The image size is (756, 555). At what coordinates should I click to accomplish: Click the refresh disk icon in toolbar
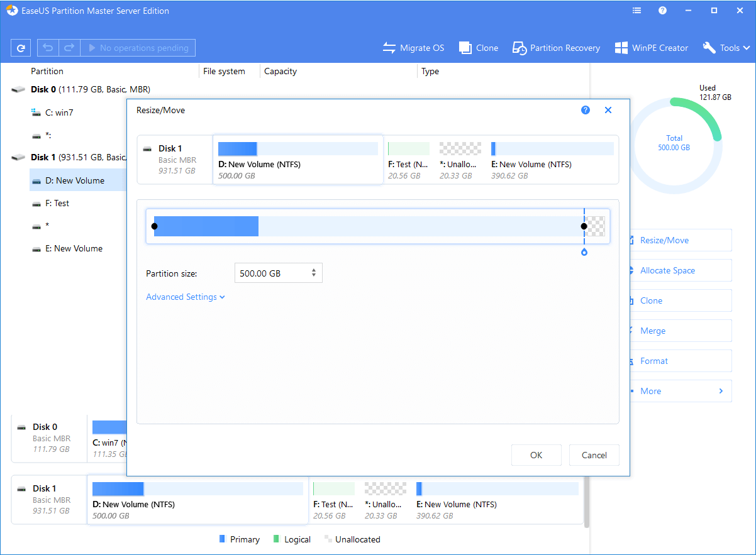click(x=21, y=48)
